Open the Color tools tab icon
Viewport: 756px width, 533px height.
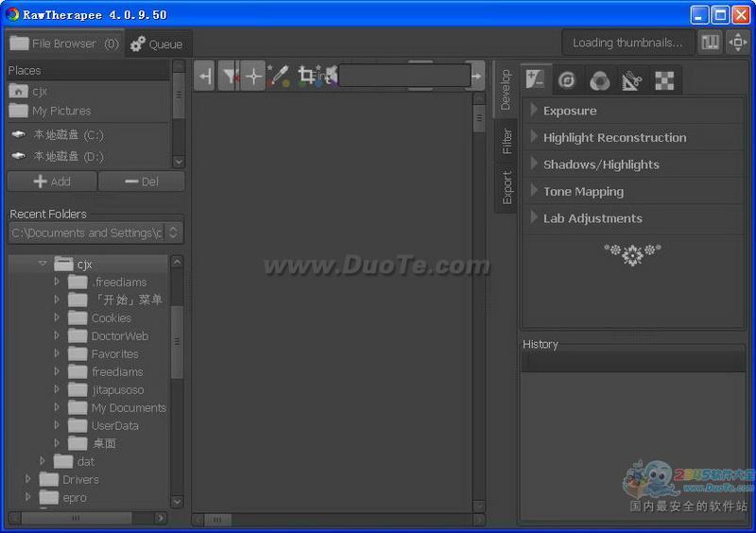tap(599, 81)
